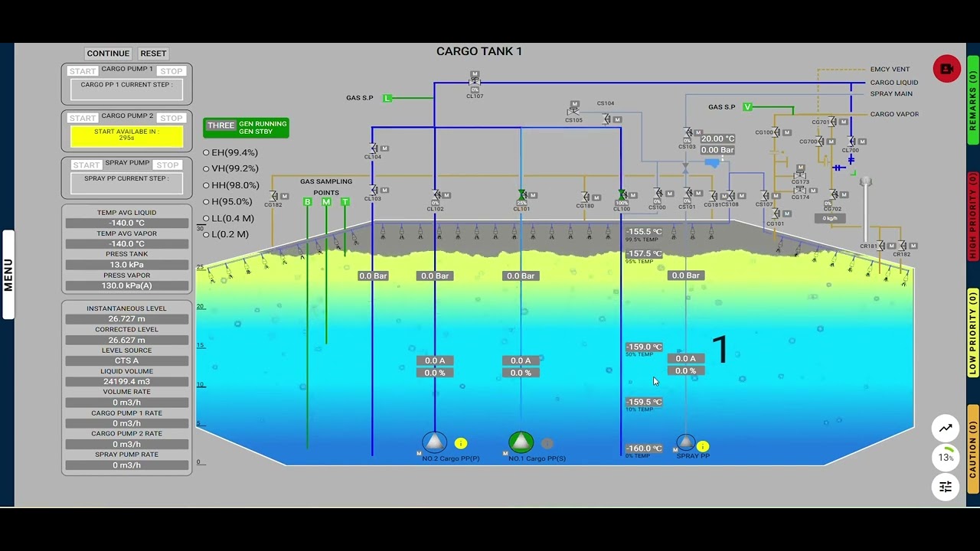Click valve CS107 symbol
The height and width of the screenshot is (551, 980).
pyautogui.click(x=763, y=196)
